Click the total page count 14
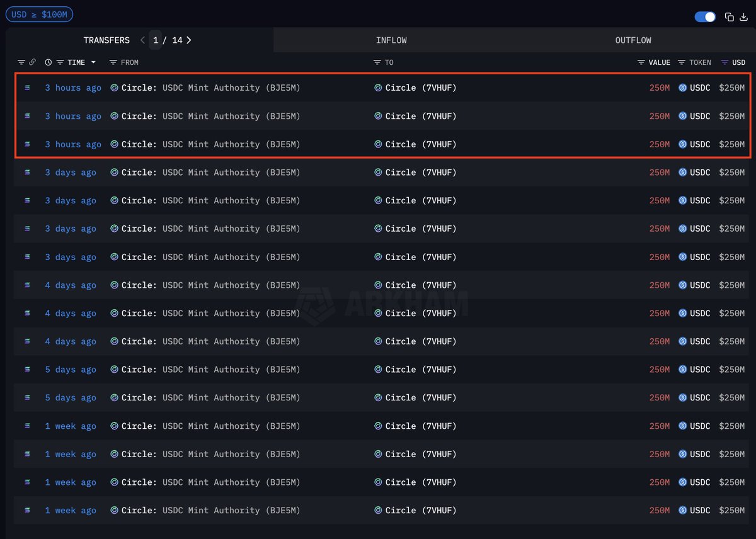 [x=177, y=40]
